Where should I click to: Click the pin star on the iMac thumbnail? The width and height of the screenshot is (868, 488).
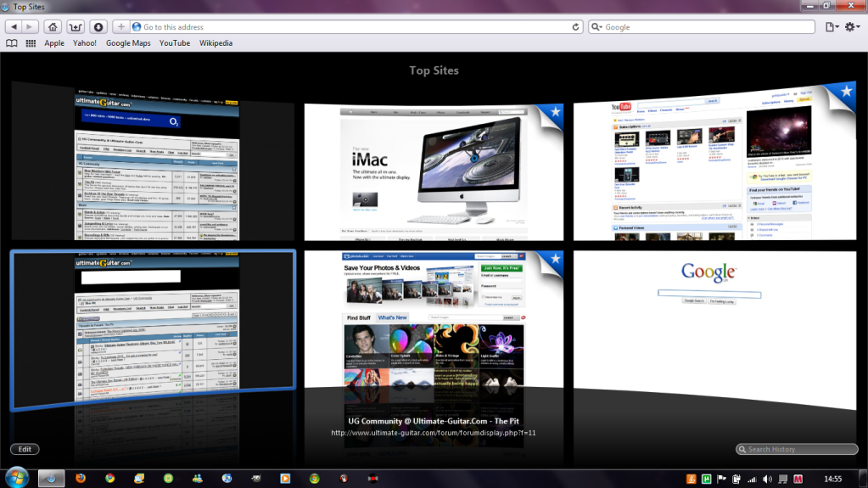tap(555, 112)
